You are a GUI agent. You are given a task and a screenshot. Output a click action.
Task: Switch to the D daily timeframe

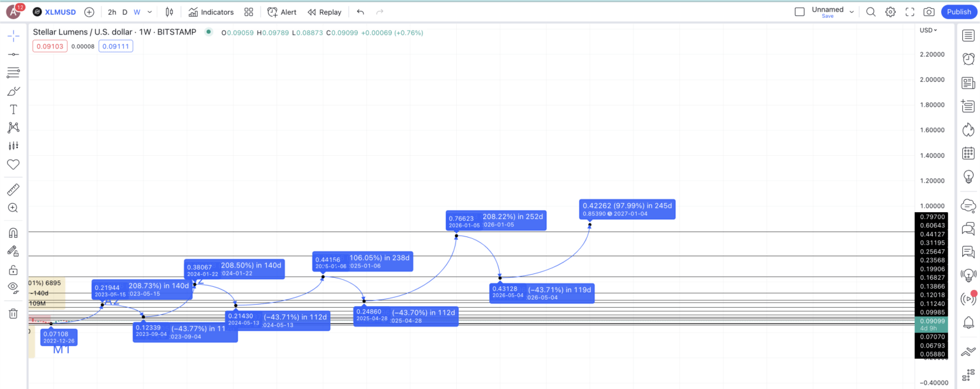point(125,12)
